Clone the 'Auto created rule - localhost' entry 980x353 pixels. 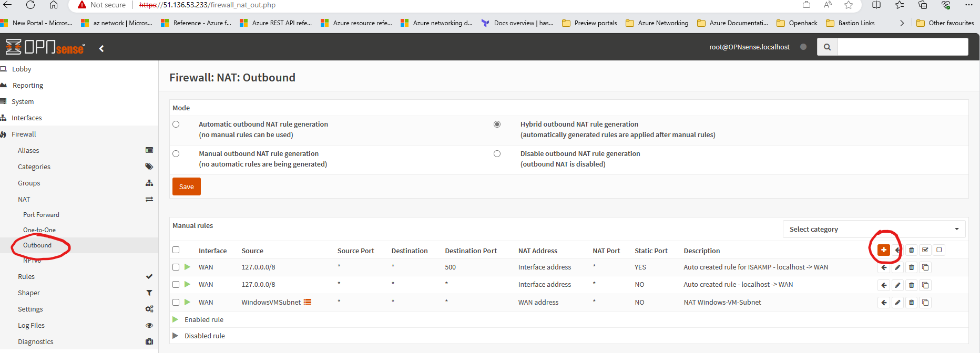(x=925, y=285)
